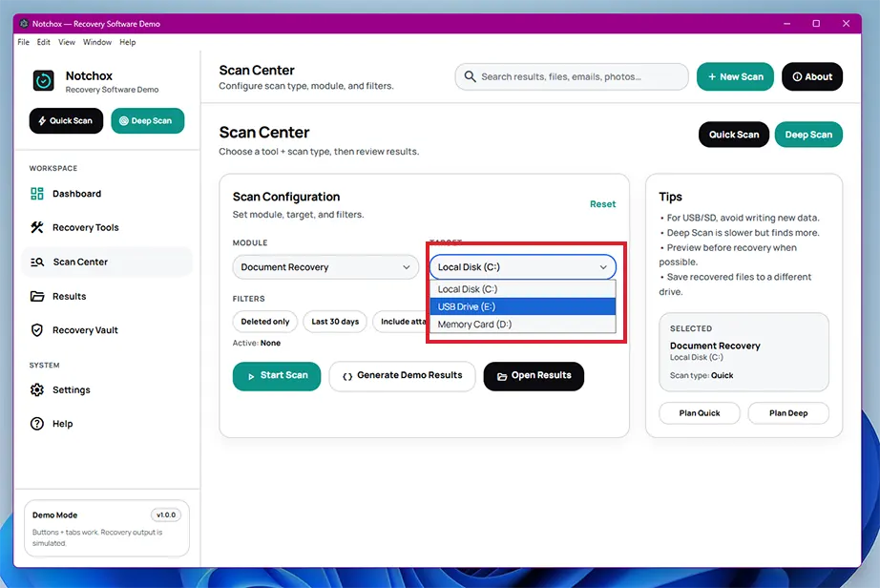Click the Plan Deep button
The height and width of the screenshot is (588, 880).
click(x=788, y=413)
